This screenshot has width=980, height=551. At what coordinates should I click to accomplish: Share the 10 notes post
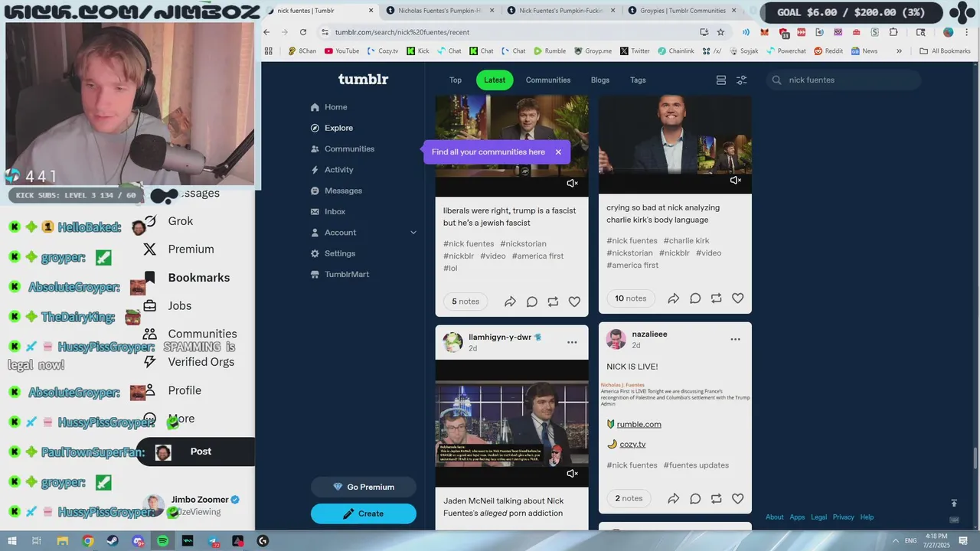pyautogui.click(x=673, y=298)
